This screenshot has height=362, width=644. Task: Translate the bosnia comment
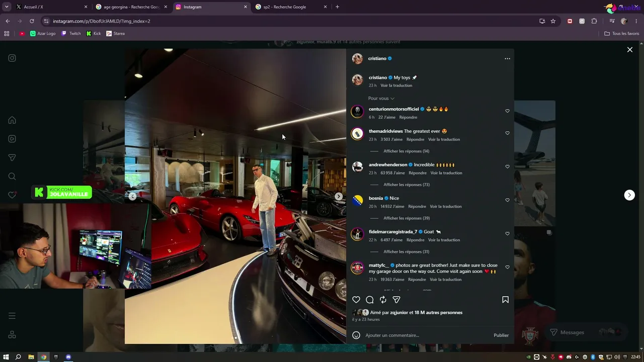click(x=446, y=207)
